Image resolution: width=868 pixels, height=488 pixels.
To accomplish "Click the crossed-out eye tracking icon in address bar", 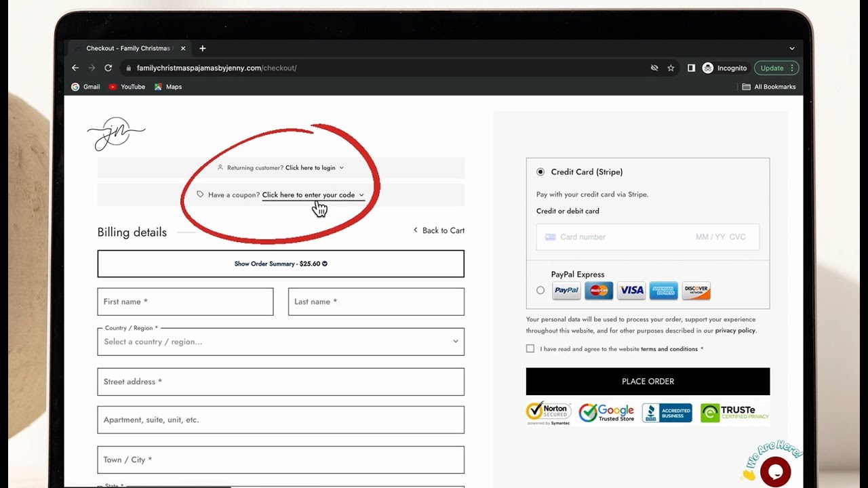I will (x=654, y=68).
